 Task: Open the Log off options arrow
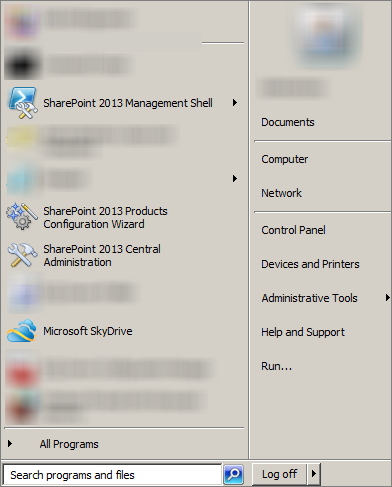tap(314, 473)
